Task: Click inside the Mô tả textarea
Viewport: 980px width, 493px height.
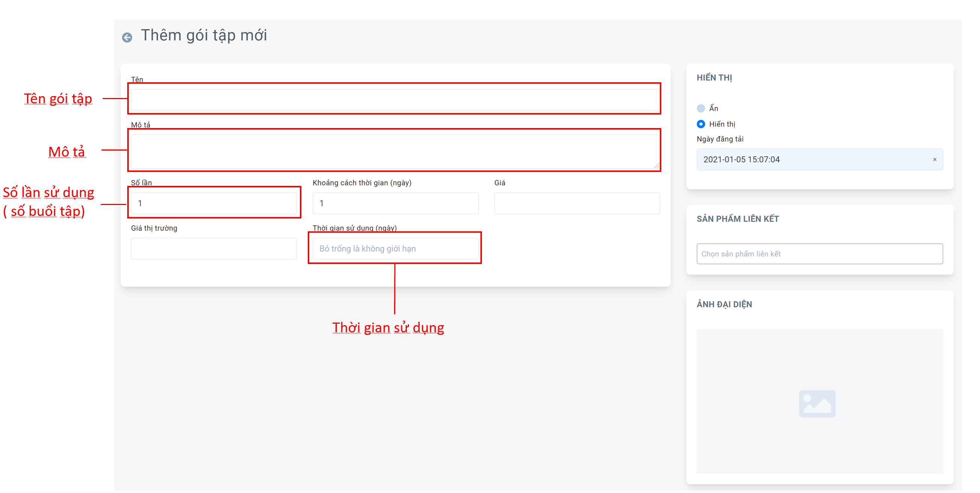Action: pyautogui.click(x=395, y=152)
